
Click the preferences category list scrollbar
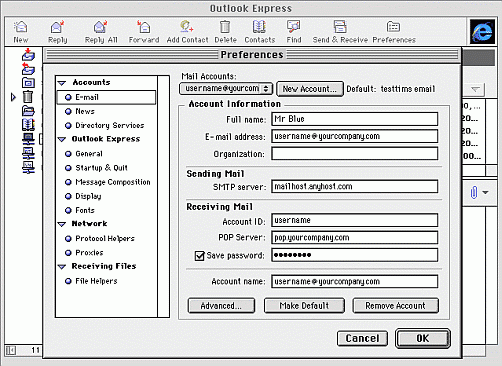(x=163, y=196)
